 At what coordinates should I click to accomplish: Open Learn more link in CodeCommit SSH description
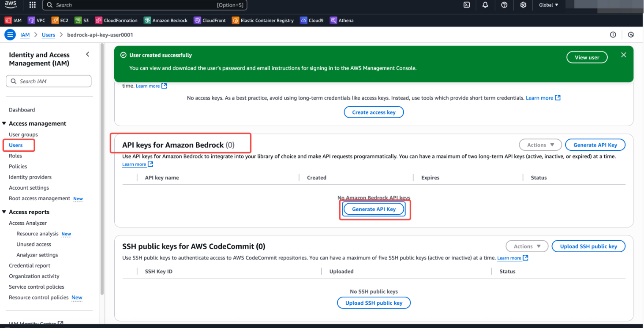(513, 258)
